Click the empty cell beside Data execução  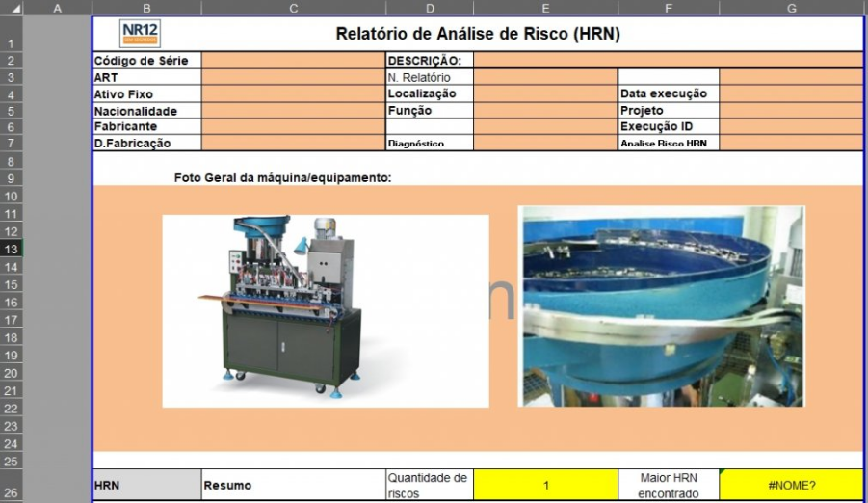tap(790, 93)
